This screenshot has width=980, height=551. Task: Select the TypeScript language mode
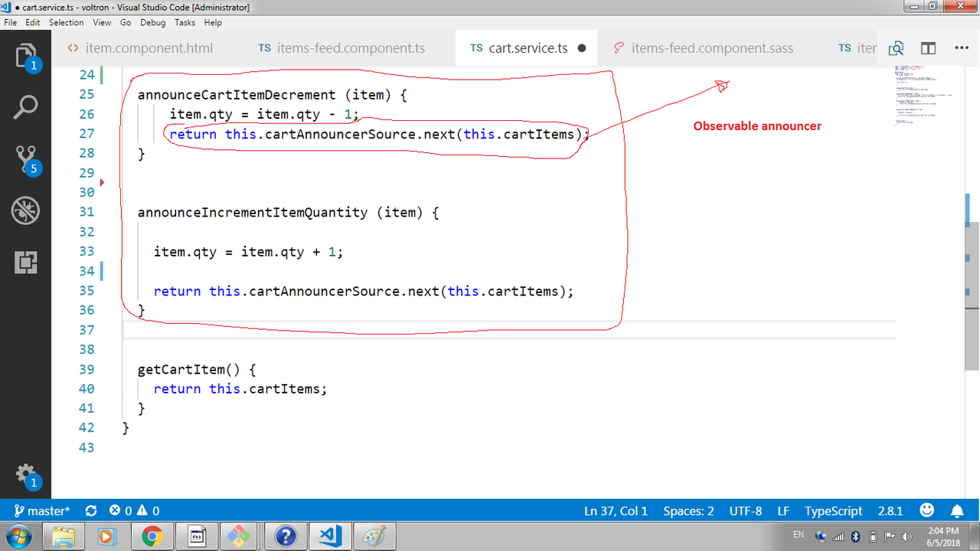point(833,510)
